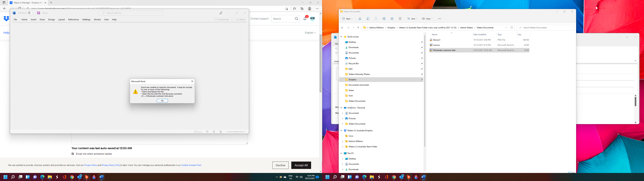This screenshot has width=644, height=181.
Task: Collapse the OneDrive - Personal tree node
Action: (x=341, y=108)
